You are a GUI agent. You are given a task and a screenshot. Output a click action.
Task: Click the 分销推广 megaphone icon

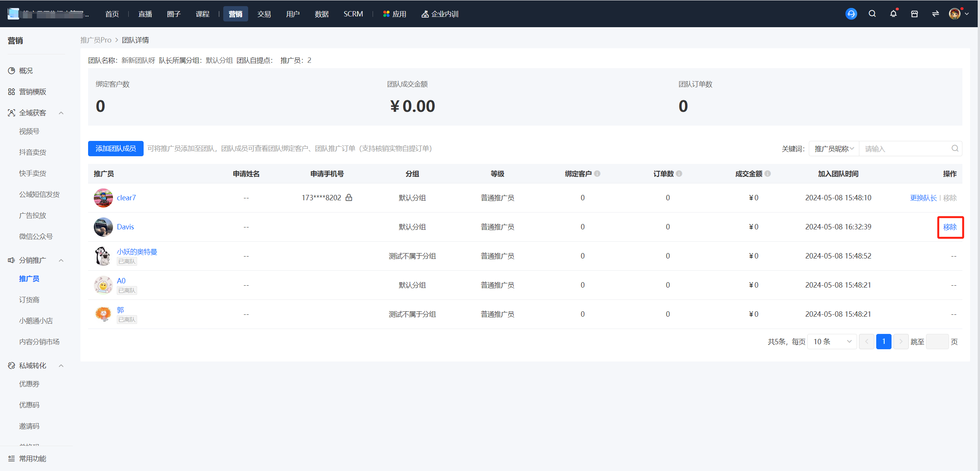click(x=11, y=260)
